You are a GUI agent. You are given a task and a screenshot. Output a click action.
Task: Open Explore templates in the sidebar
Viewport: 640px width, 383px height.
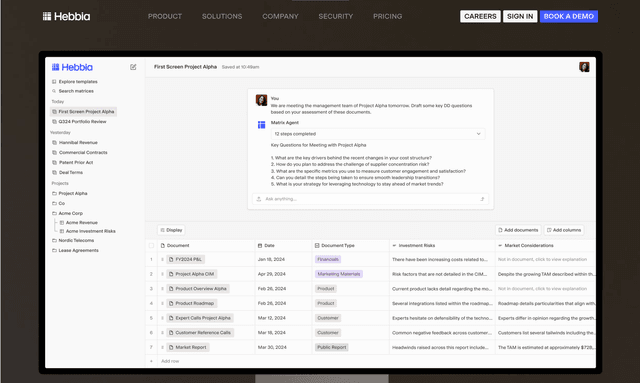[x=75, y=82]
